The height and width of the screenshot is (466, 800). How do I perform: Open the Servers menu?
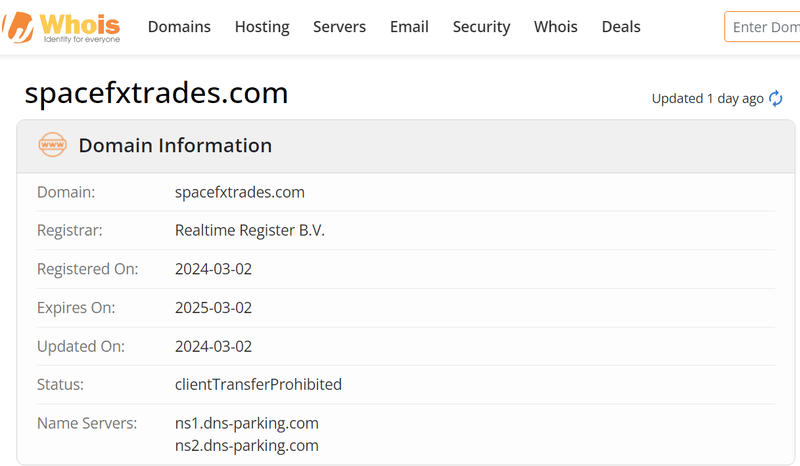339,27
